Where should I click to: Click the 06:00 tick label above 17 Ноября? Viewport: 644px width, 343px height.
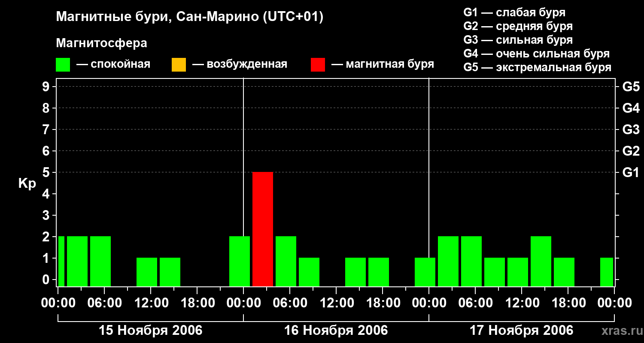[475, 303]
